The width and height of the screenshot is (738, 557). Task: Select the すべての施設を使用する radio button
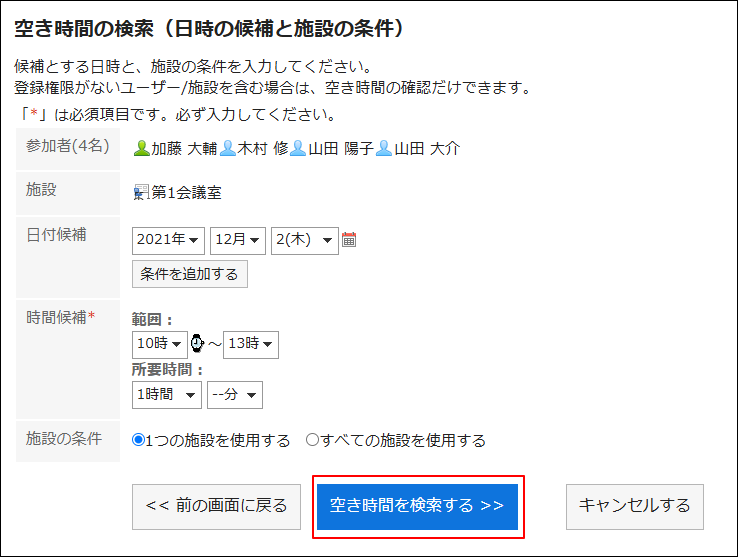(x=313, y=440)
